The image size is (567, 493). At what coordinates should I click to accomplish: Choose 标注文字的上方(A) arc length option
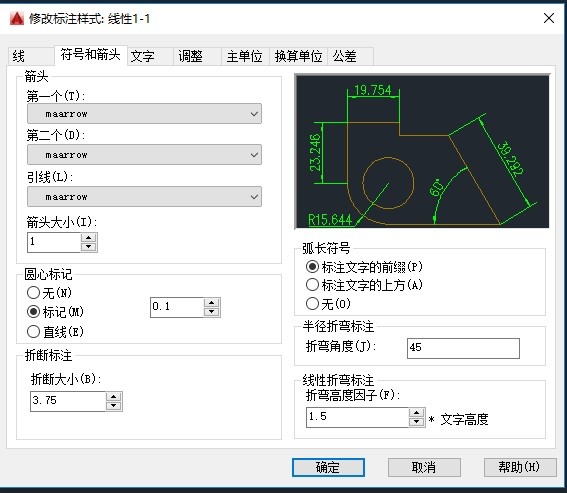pos(364,285)
